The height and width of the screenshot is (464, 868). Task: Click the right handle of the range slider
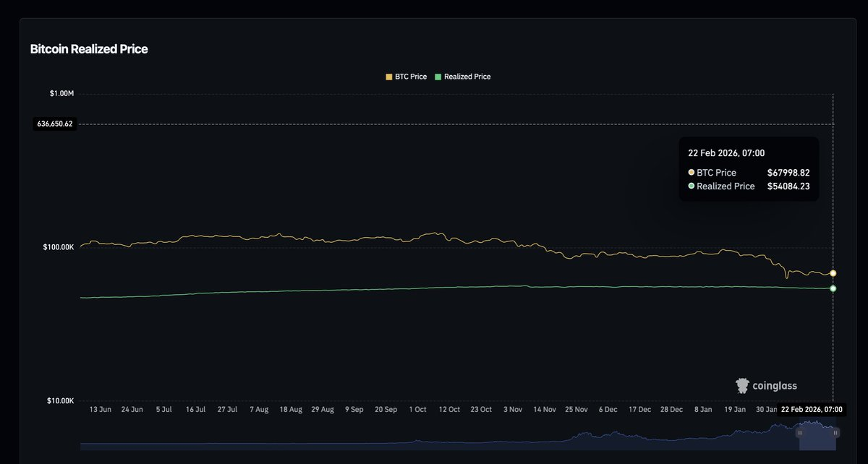[x=835, y=433]
